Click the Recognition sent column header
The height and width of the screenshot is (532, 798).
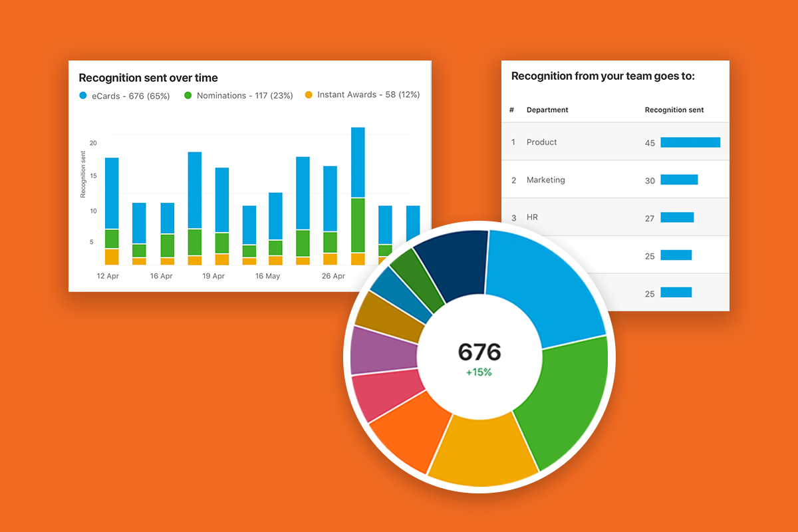click(674, 110)
